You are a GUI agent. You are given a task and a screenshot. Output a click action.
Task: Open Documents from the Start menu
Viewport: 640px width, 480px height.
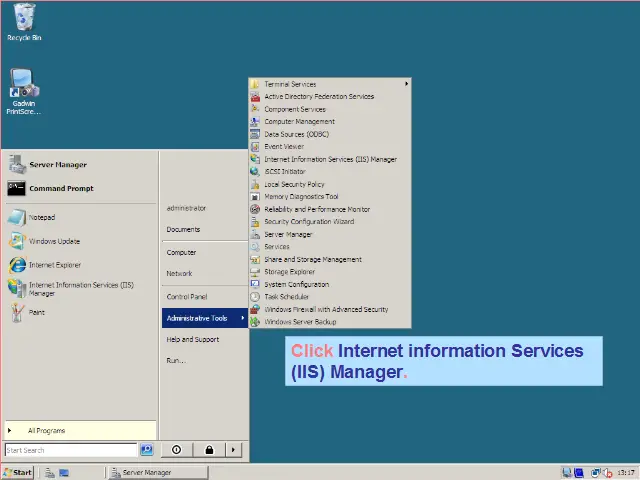click(x=183, y=229)
